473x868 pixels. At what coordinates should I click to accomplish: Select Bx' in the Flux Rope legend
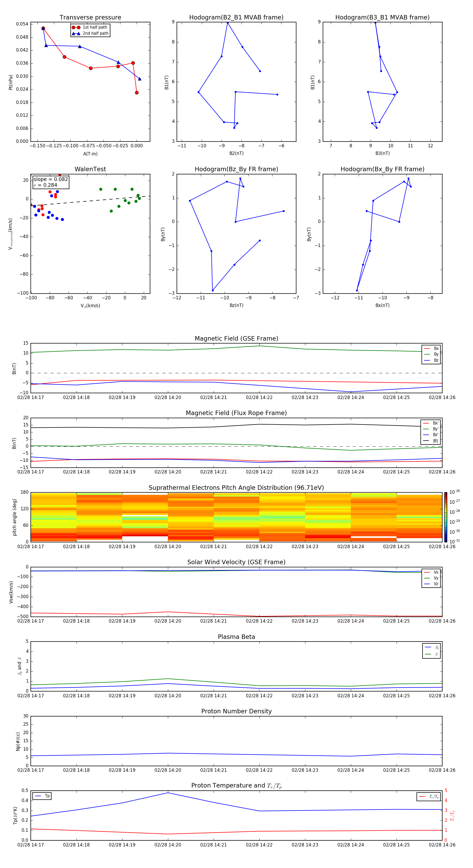pyautogui.click(x=431, y=423)
